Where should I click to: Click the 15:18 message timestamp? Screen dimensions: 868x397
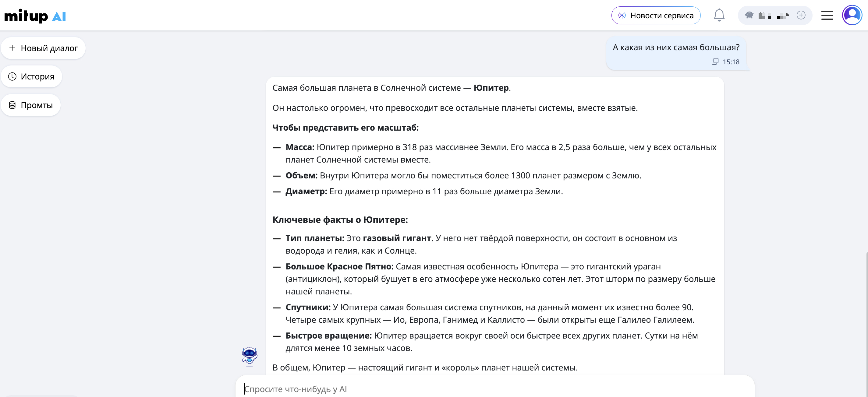point(731,62)
